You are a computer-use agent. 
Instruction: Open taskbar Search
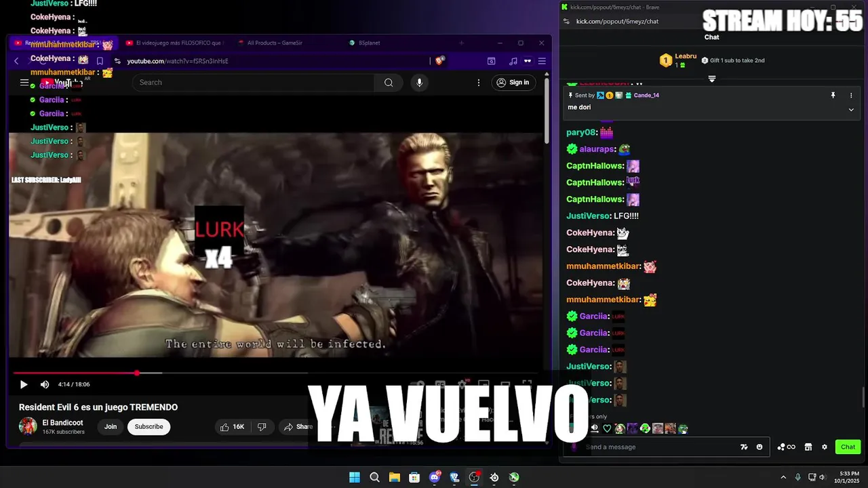pyautogui.click(x=374, y=477)
